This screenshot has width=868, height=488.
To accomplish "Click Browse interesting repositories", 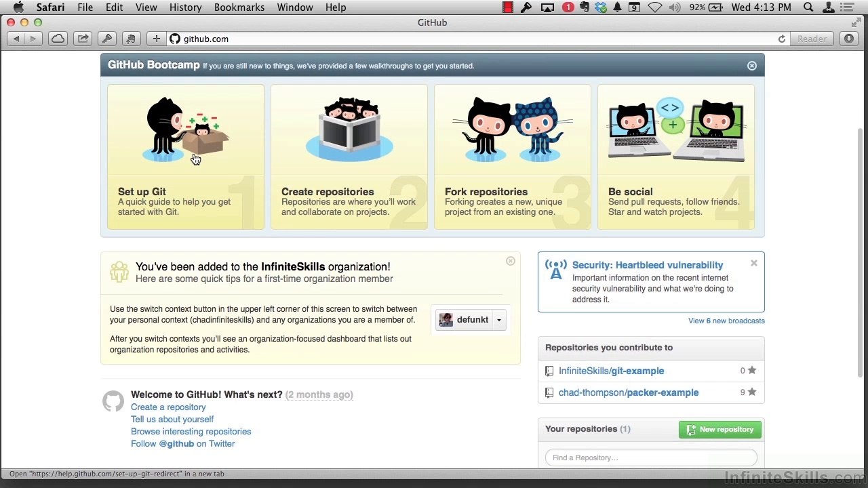I will [191, 432].
